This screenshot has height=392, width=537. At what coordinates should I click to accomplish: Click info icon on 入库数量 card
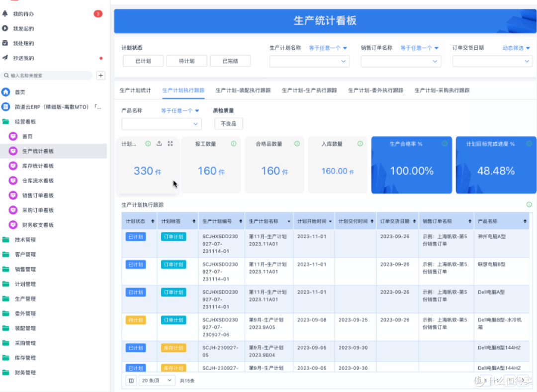click(x=360, y=144)
